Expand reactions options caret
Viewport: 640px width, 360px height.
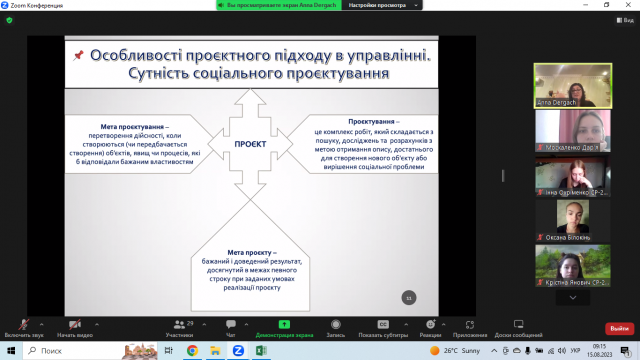click(x=444, y=324)
